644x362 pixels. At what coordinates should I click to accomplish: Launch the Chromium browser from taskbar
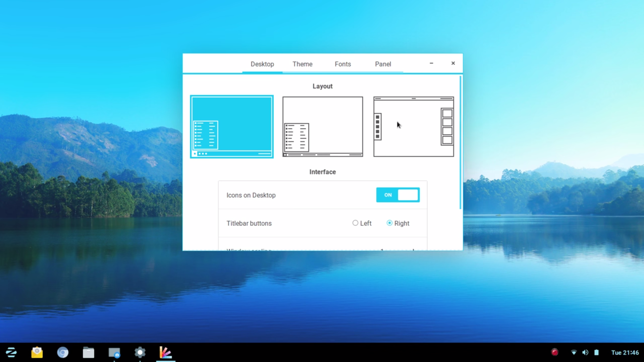point(63,352)
